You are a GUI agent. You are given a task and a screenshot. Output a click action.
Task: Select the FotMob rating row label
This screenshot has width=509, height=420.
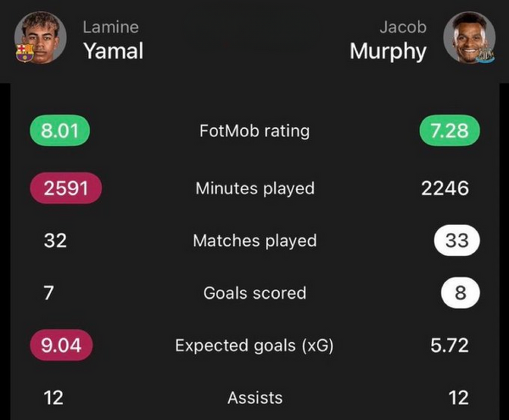pos(255,132)
